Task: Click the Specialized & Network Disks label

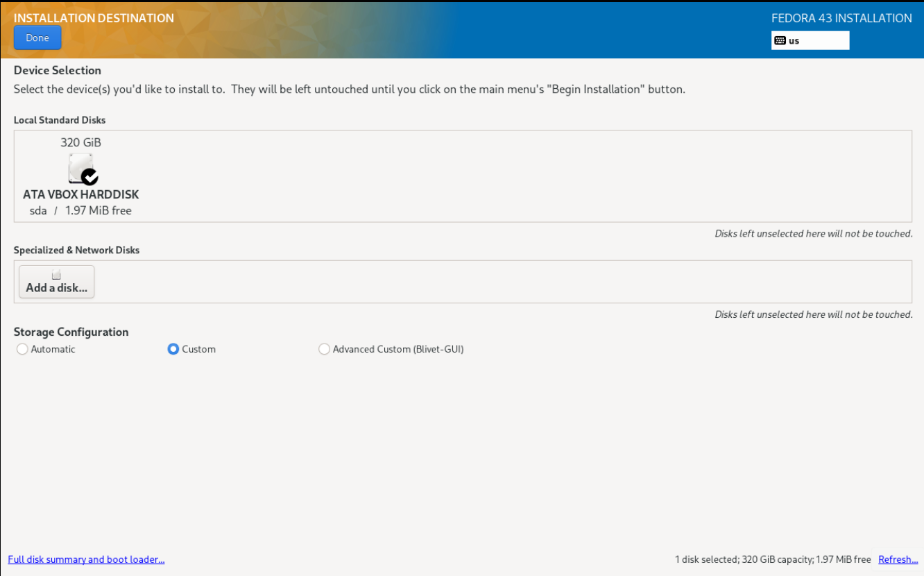Action: pyautogui.click(x=76, y=250)
